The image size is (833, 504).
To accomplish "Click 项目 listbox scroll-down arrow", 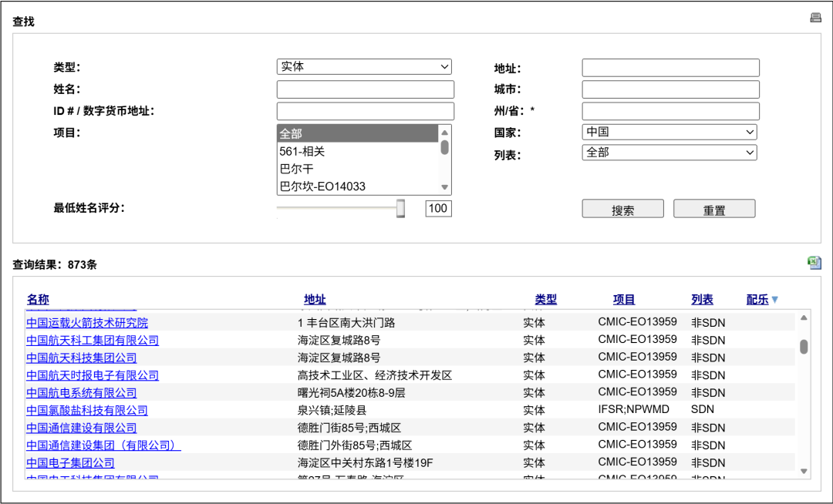I will point(444,187).
